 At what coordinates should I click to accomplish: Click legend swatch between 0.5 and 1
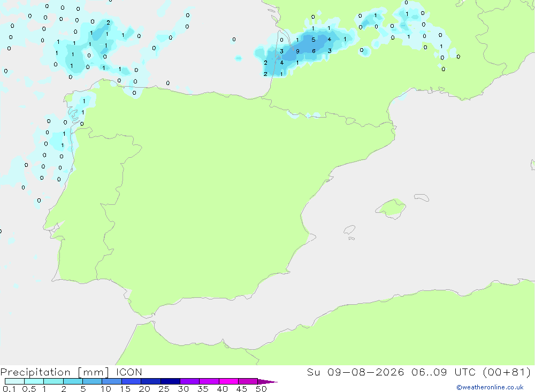click(x=34, y=381)
